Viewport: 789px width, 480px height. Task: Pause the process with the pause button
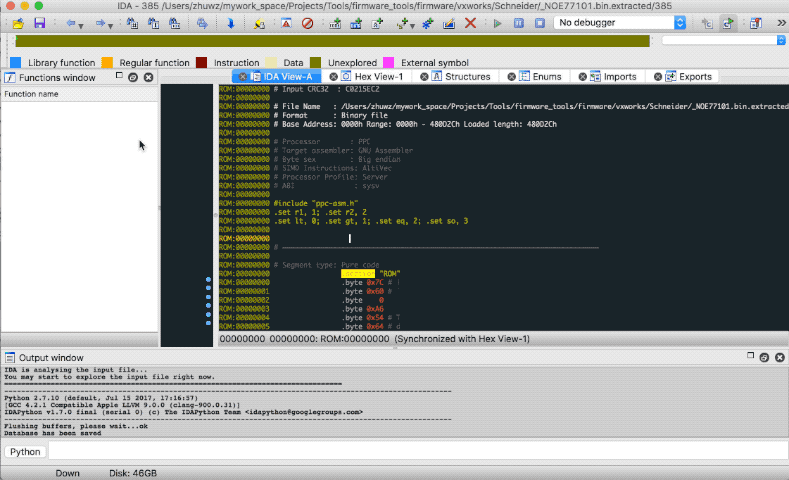tap(519, 23)
